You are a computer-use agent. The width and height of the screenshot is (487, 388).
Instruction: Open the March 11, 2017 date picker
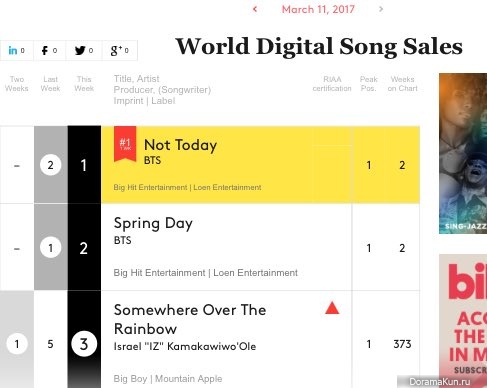[x=318, y=9]
